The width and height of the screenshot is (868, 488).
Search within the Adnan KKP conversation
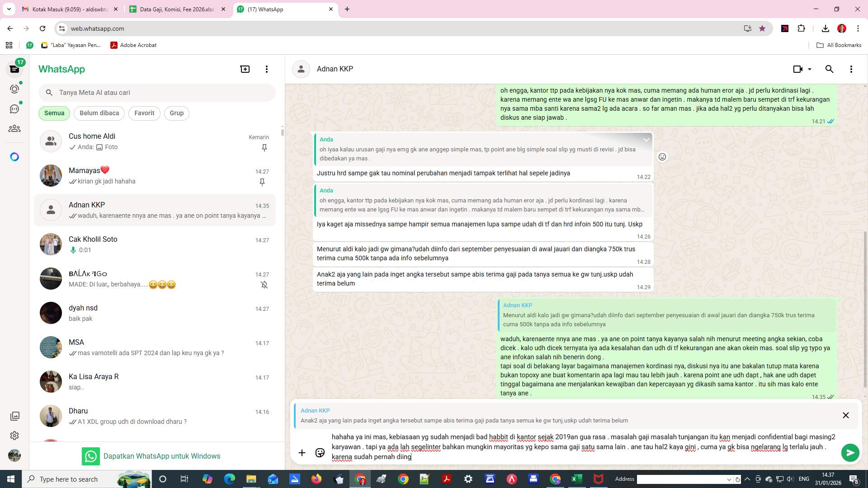pyautogui.click(x=830, y=69)
